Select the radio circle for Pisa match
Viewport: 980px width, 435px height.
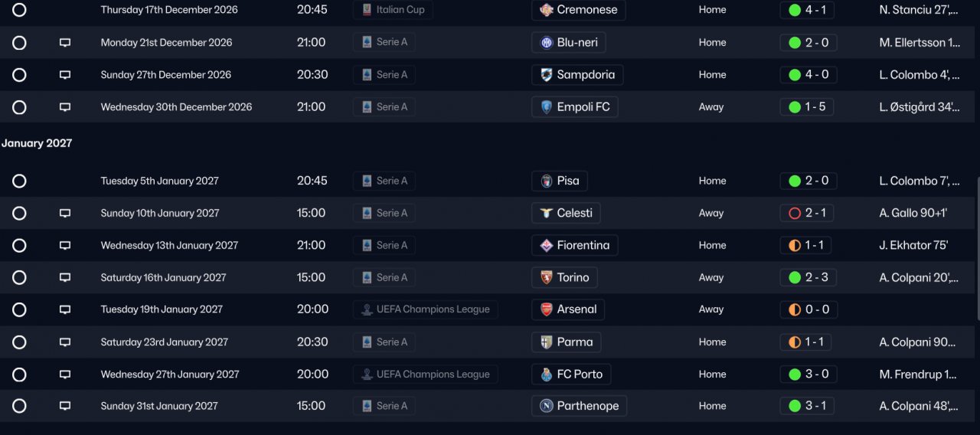pyautogui.click(x=19, y=181)
